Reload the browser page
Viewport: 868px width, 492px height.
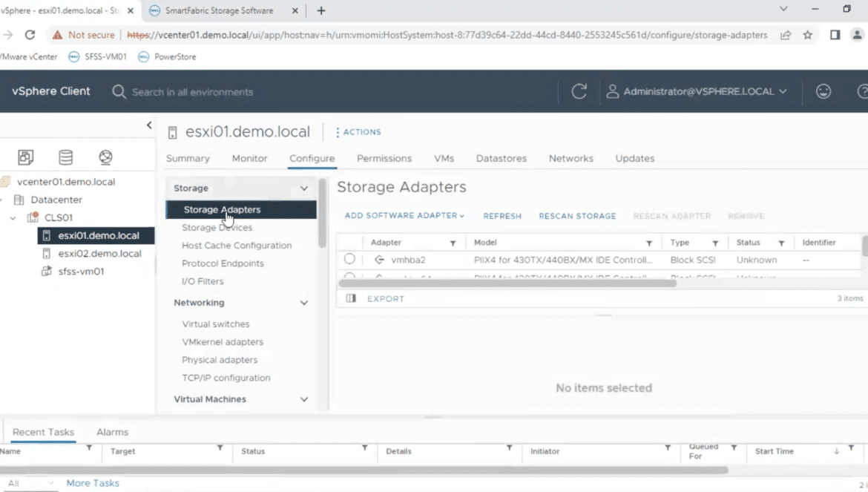pos(30,35)
